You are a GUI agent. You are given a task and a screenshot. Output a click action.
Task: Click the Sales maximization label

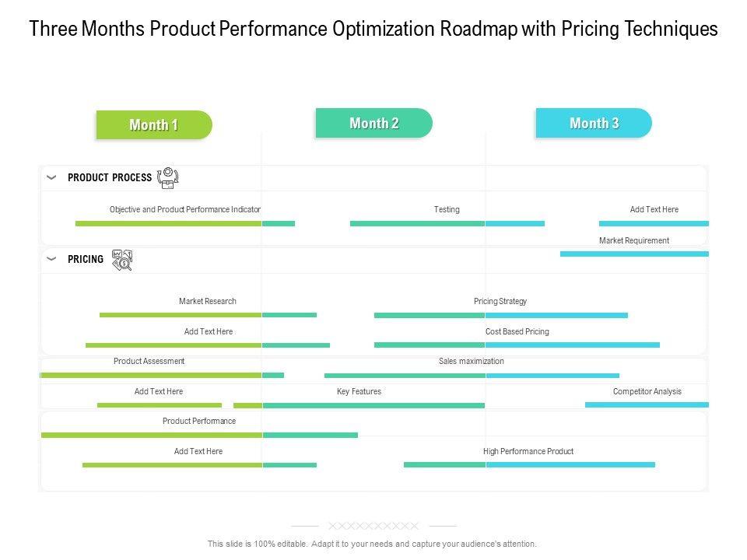(x=472, y=361)
